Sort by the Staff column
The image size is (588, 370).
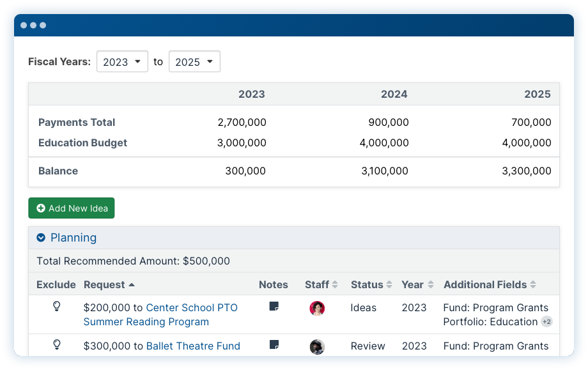[x=321, y=284]
